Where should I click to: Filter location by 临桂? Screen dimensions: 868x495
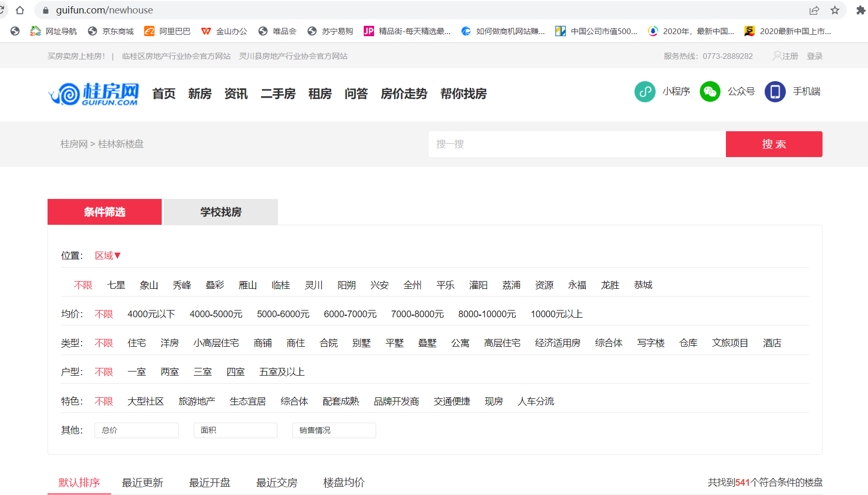[x=281, y=285]
